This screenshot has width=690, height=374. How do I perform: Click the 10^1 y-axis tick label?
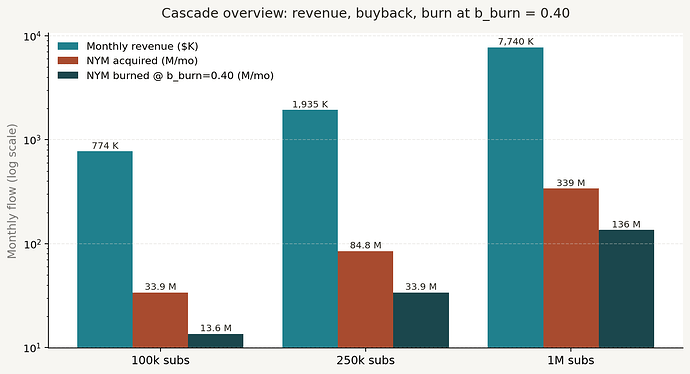pyautogui.click(x=32, y=348)
